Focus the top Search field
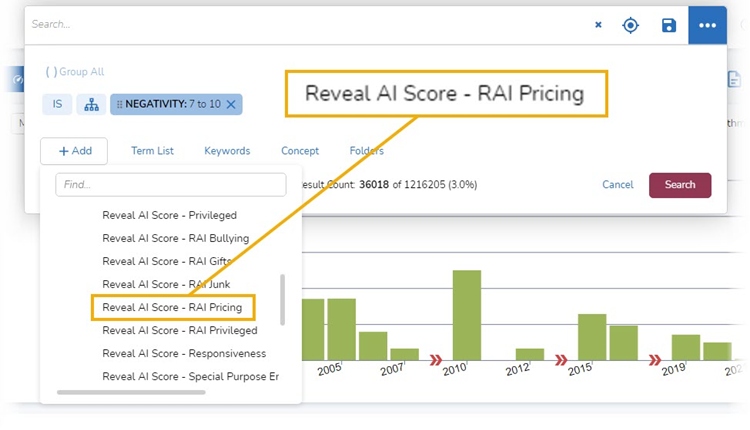Image resolution: width=750 pixels, height=430 pixels. (x=306, y=24)
